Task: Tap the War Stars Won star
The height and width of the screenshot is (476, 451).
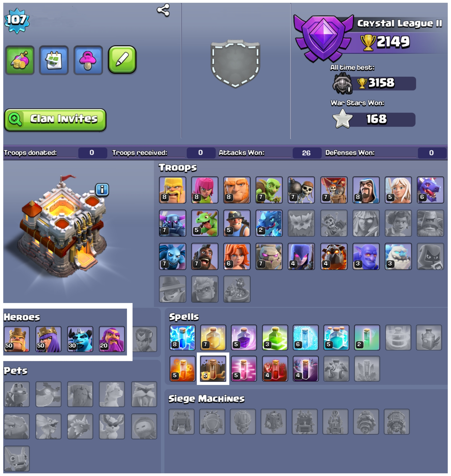Action: point(342,119)
